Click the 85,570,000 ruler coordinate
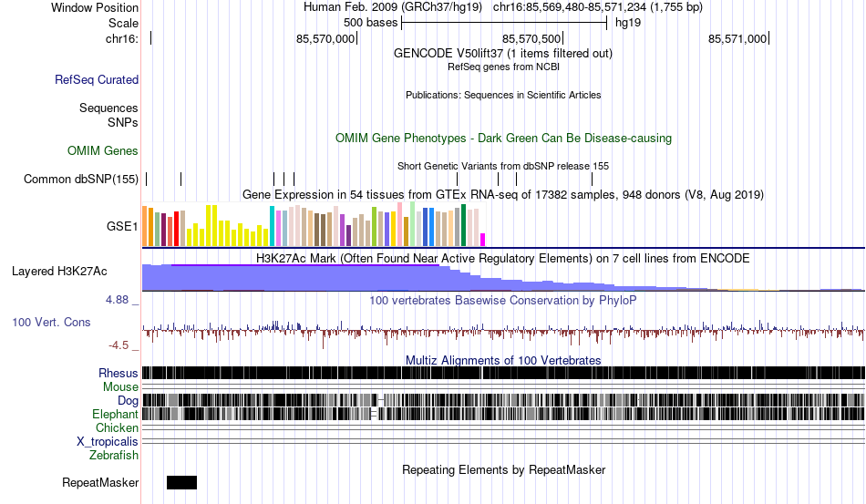This screenshot has height=504, width=866. [x=325, y=38]
